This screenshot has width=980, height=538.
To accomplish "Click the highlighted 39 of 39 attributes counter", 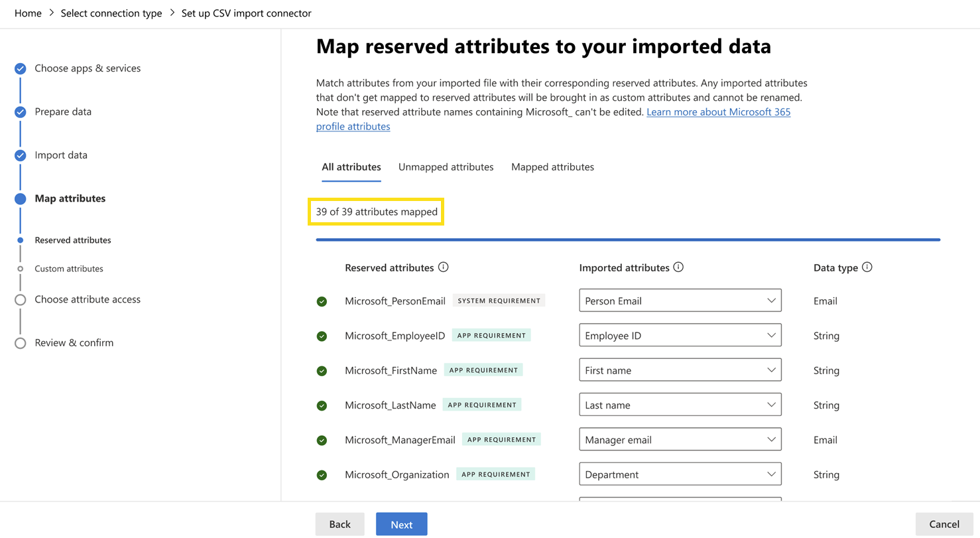I will point(375,211).
